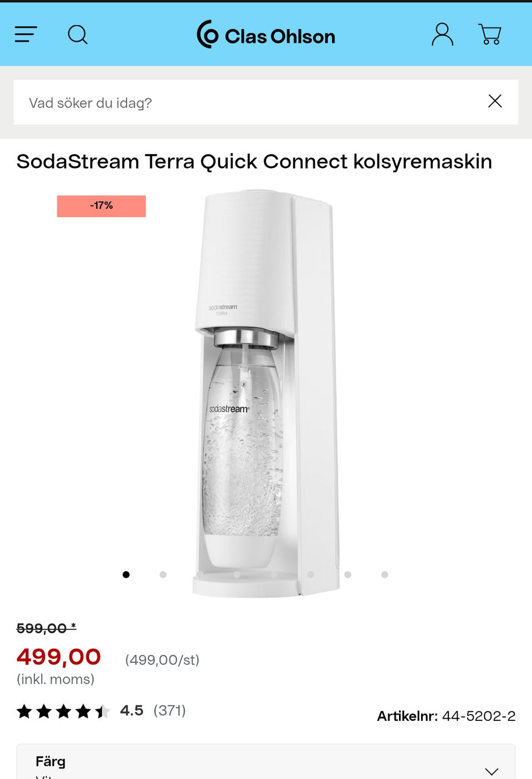The image size is (532, 779).
Task: Clear the search field with X icon
Action: click(495, 101)
